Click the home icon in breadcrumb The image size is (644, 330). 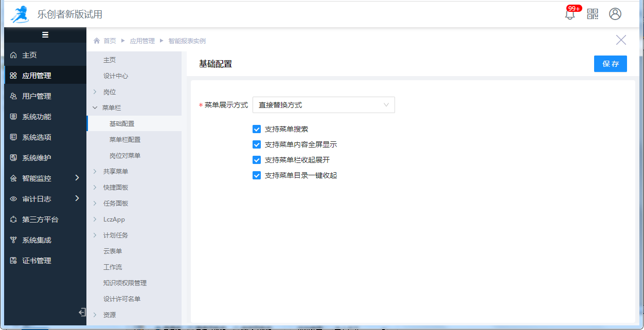(96, 41)
